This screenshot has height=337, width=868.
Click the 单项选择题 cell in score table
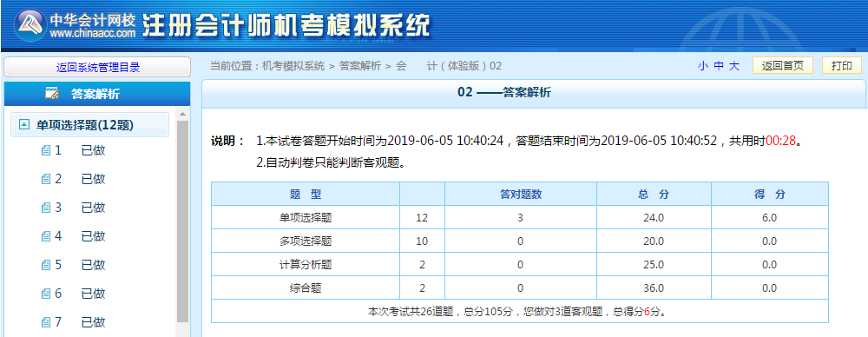[306, 218]
